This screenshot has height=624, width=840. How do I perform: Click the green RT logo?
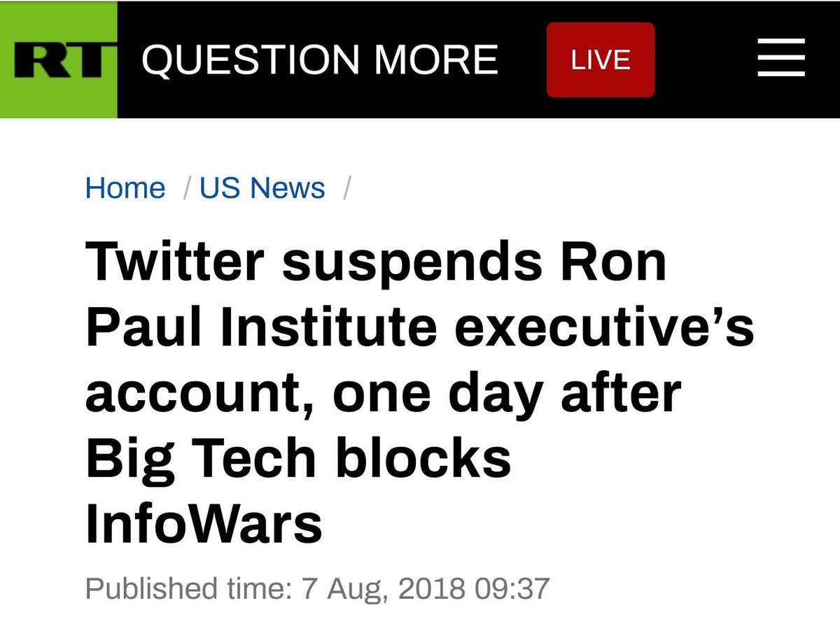(58, 60)
